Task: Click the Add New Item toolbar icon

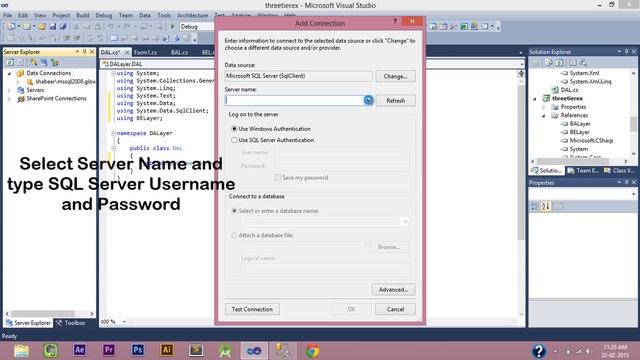Action: click(27, 27)
